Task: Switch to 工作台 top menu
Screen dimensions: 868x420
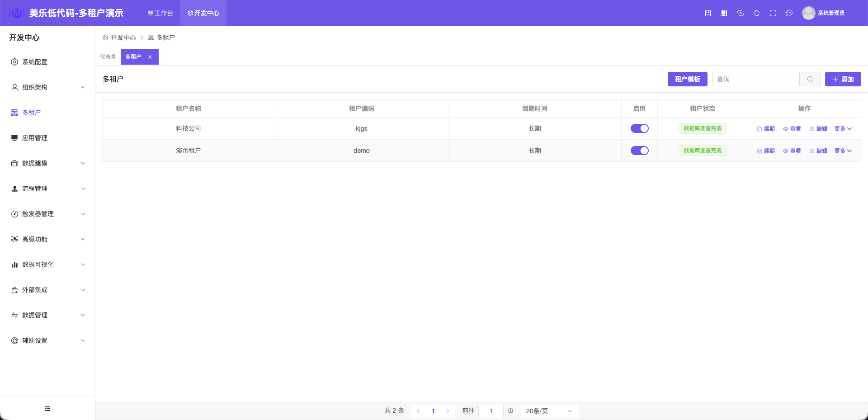Action: click(x=160, y=13)
